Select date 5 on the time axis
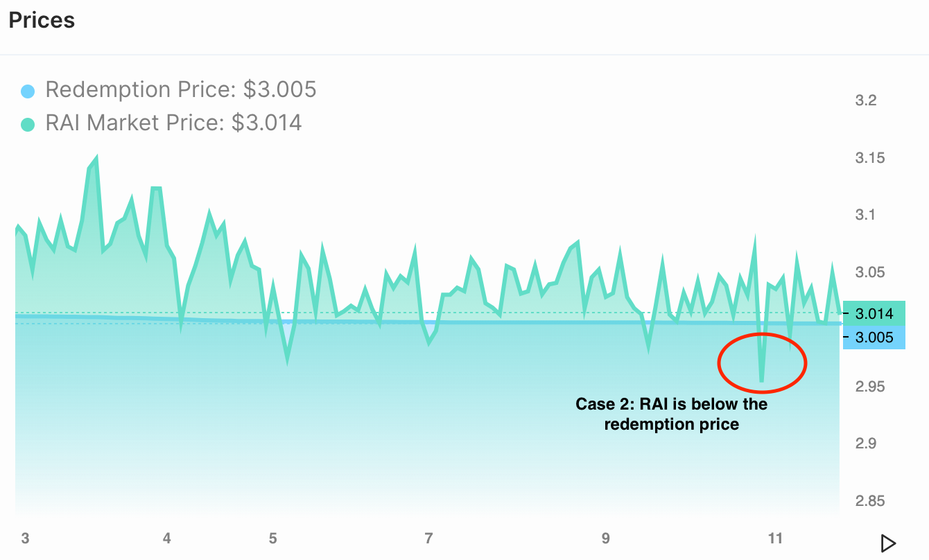 [273, 539]
